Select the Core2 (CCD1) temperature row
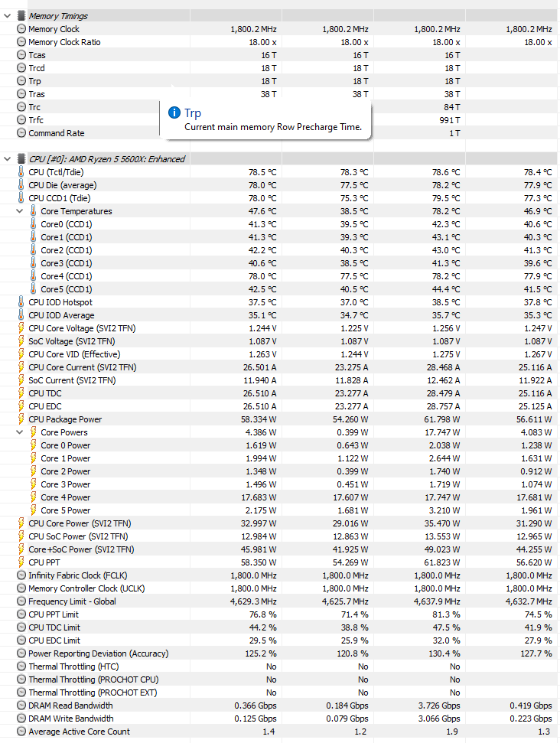The image size is (560, 743). point(280,249)
